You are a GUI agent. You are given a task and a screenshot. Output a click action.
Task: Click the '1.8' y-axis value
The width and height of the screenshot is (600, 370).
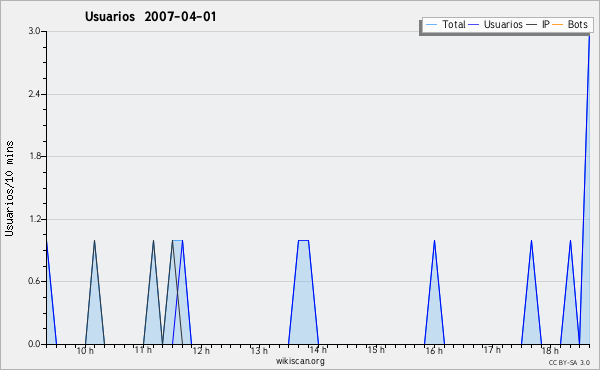pos(34,156)
